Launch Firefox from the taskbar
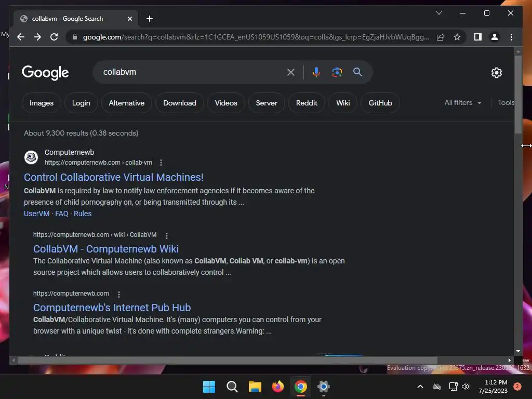Screen dimensions: 532x399 tap(278, 387)
